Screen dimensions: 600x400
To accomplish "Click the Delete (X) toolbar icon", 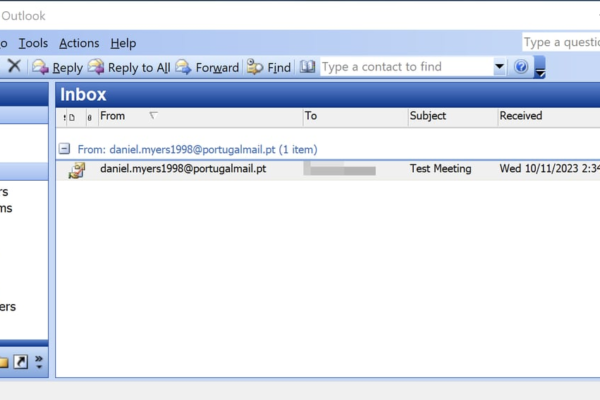I will pyautogui.click(x=14, y=67).
